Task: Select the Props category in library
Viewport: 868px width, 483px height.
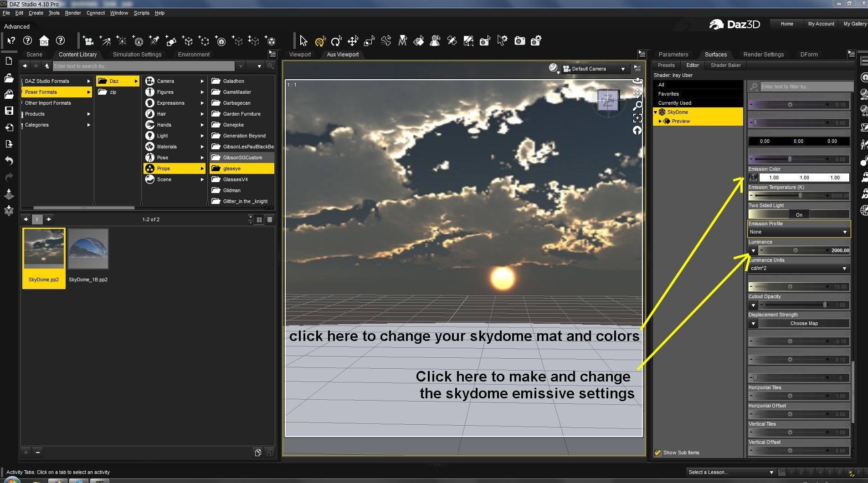Action: (x=175, y=168)
